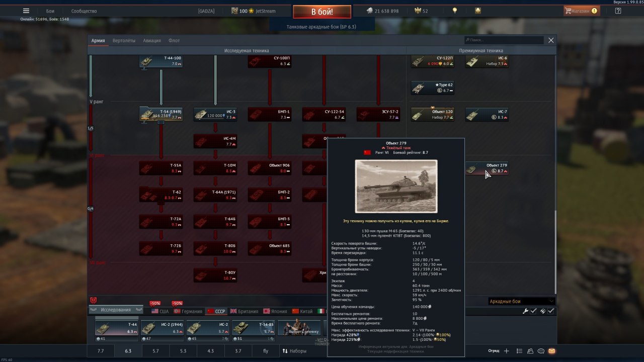Click the [GADZA] clan tag

point(206,11)
